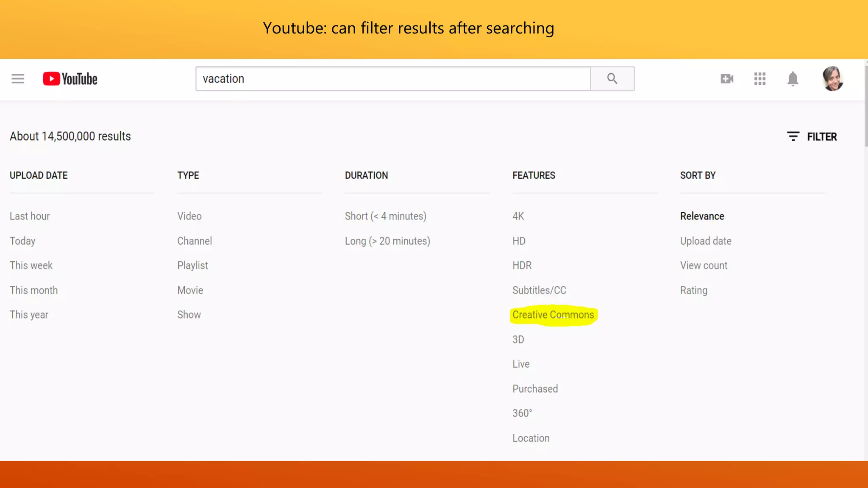Filter results uploaded This week
868x488 pixels.
coord(31,265)
